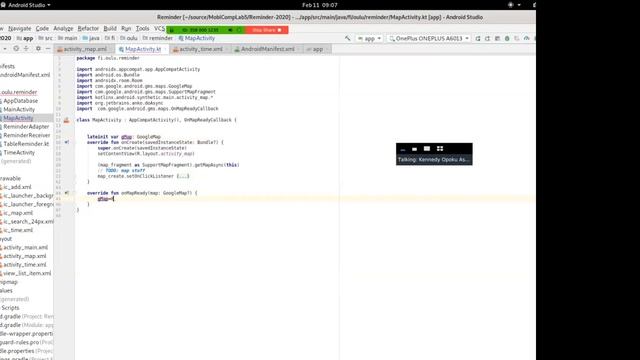Open the Analyze menu

[x=63, y=29]
